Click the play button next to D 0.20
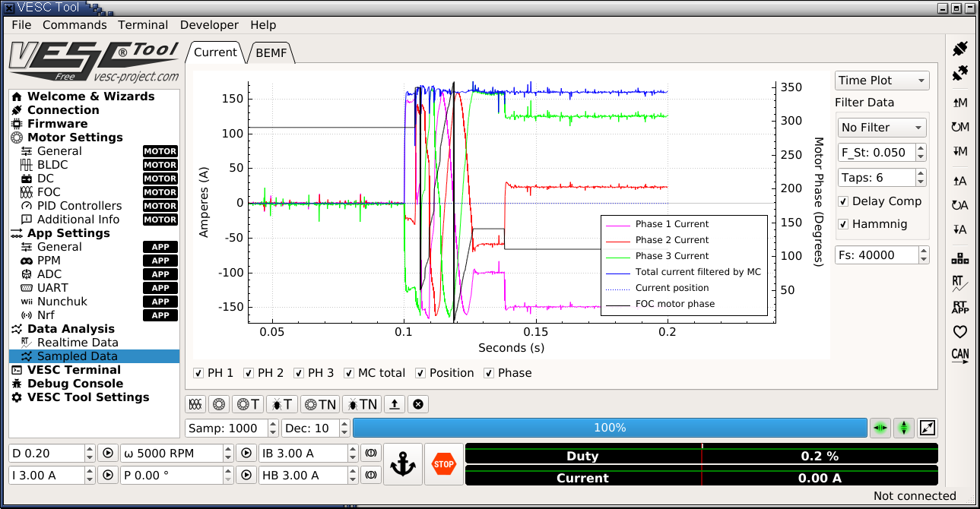 pyautogui.click(x=108, y=454)
